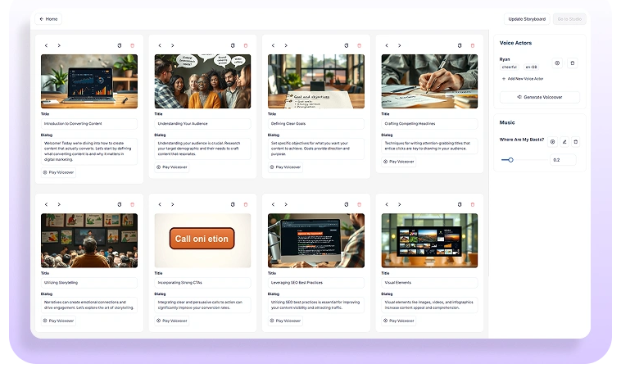The image size is (619, 368).
Task: Duplicate the Leveraging SEO Best Practices scene
Action: tap(346, 205)
